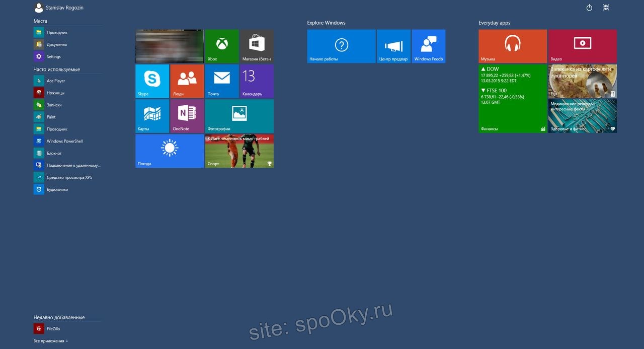The height and width of the screenshot is (349, 644).
Task: Launch the Skype tile
Action: tap(152, 81)
